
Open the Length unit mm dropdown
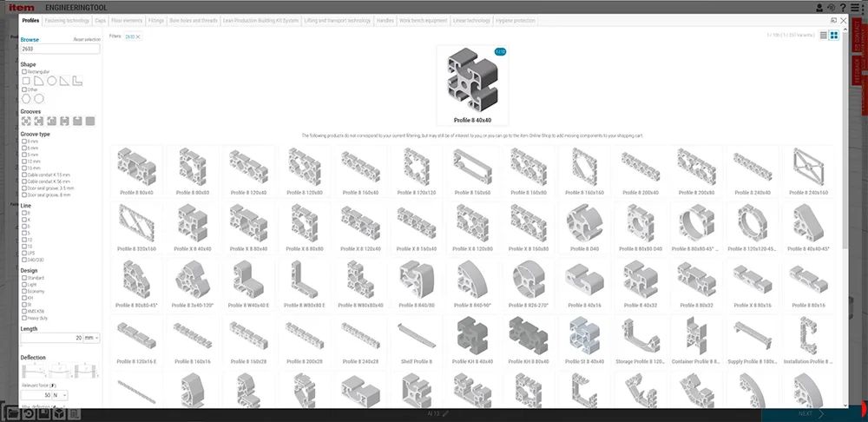pos(93,338)
